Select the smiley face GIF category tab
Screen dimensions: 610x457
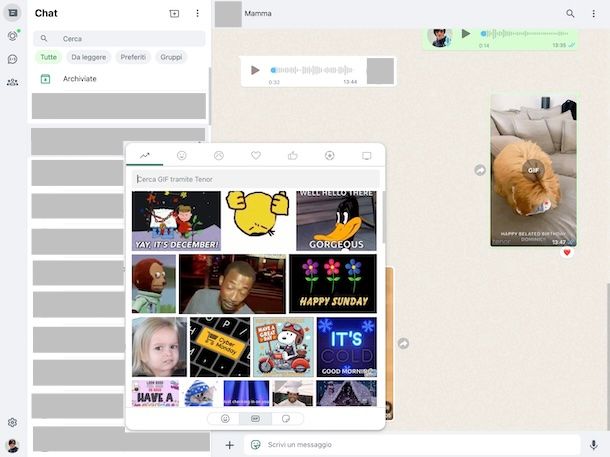[182, 156]
